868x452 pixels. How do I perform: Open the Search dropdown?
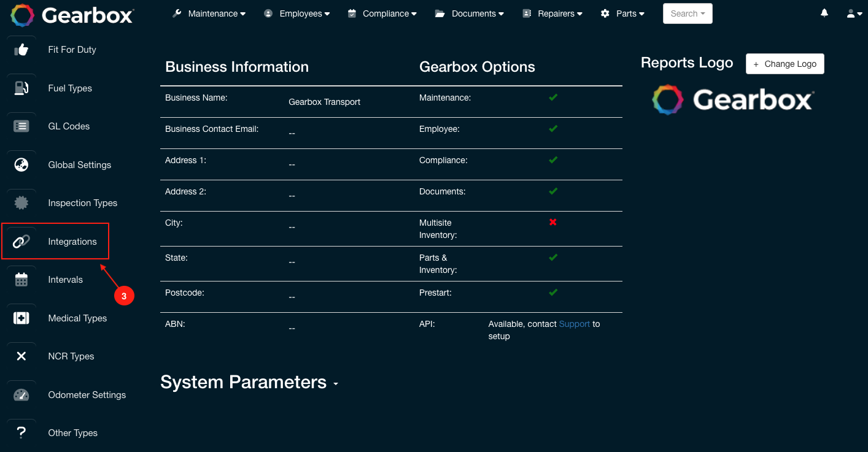tap(687, 13)
